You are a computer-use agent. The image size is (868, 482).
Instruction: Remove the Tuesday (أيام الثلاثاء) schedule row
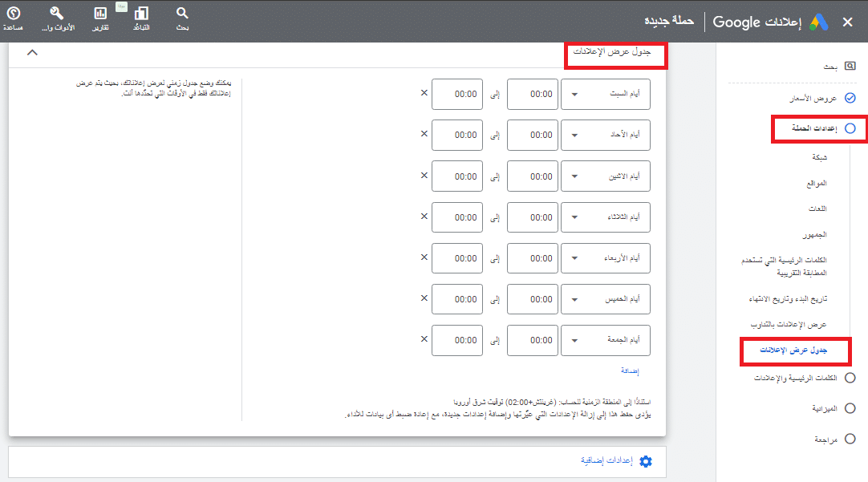tap(424, 217)
